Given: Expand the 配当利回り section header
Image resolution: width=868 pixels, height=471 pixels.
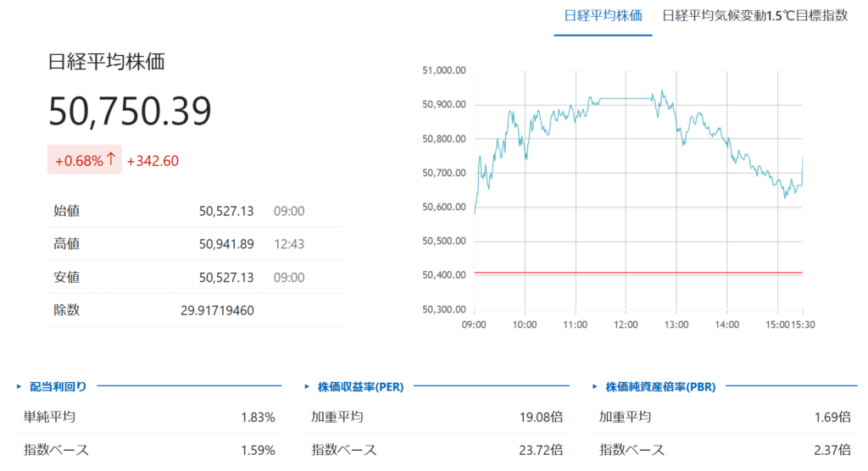Looking at the screenshot, I should point(58,386).
